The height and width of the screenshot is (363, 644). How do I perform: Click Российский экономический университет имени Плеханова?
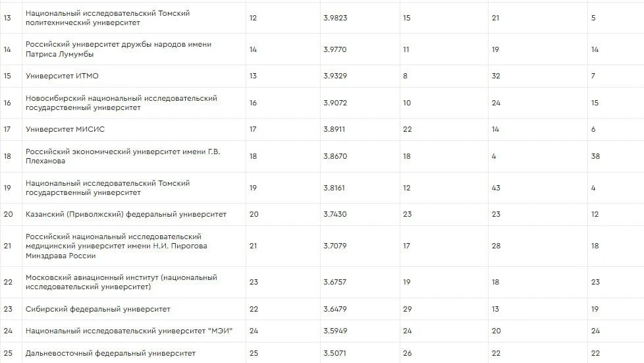122,157
